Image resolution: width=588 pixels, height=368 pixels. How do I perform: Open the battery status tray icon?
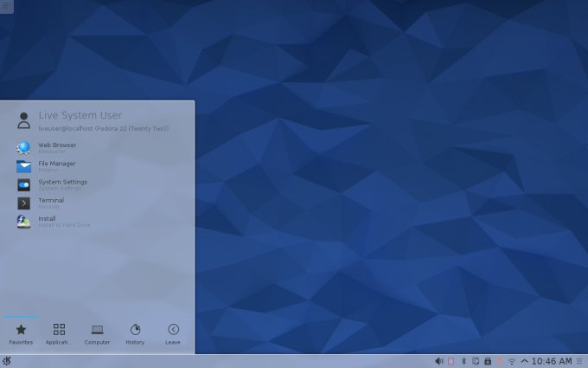(x=451, y=361)
